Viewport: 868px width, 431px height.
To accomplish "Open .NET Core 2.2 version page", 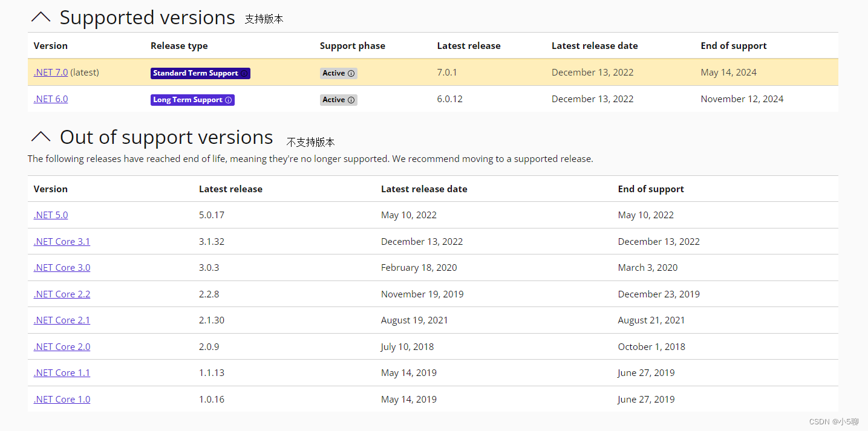I will pos(62,294).
